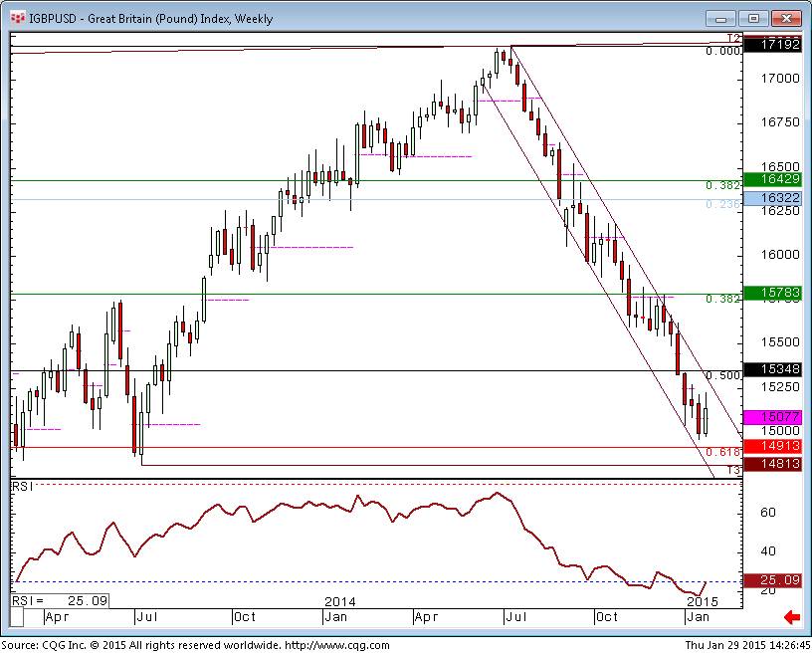
Task: Select the magenta 15077 last price tag
Action: point(775,417)
